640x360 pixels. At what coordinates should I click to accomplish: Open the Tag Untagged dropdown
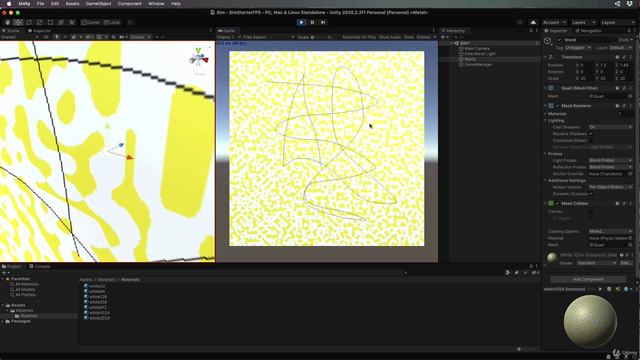tap(578, 48)
